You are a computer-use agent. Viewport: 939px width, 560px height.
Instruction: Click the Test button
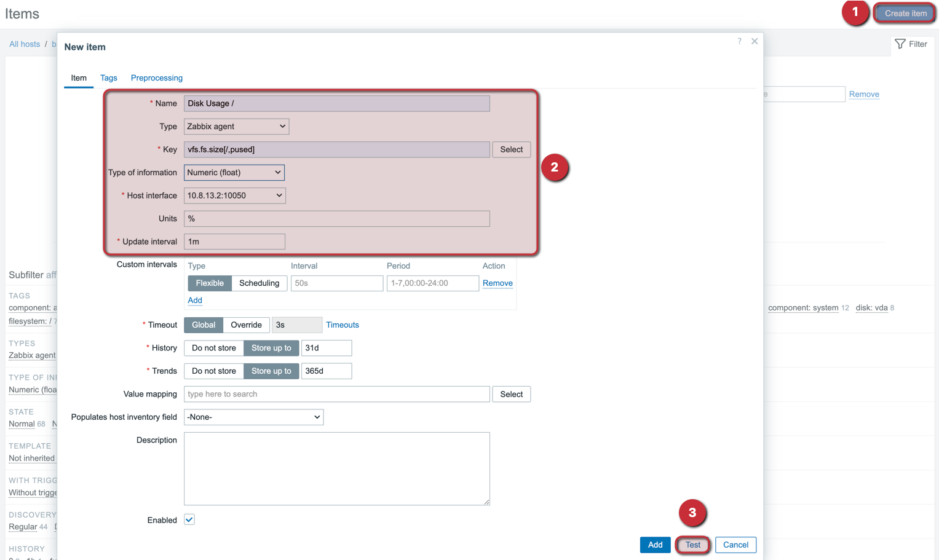point(693,545)
